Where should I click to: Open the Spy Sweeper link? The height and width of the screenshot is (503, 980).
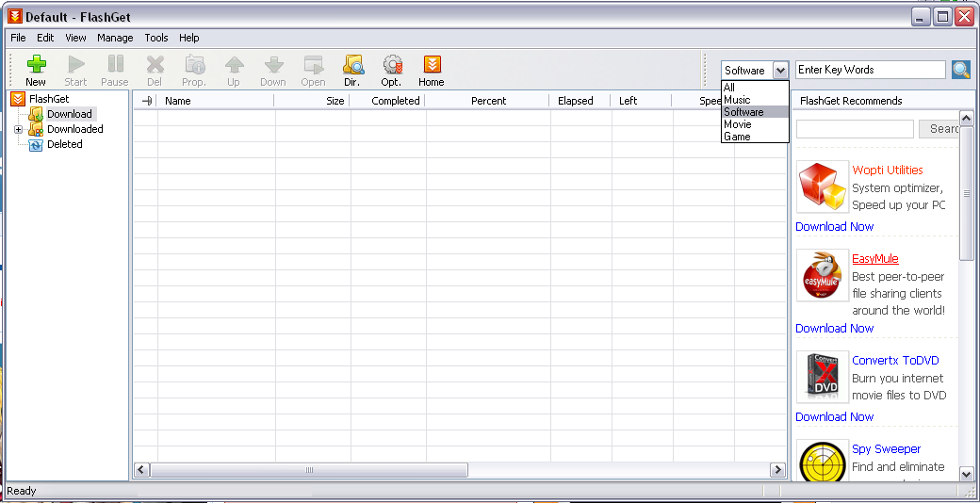point(887,448)
